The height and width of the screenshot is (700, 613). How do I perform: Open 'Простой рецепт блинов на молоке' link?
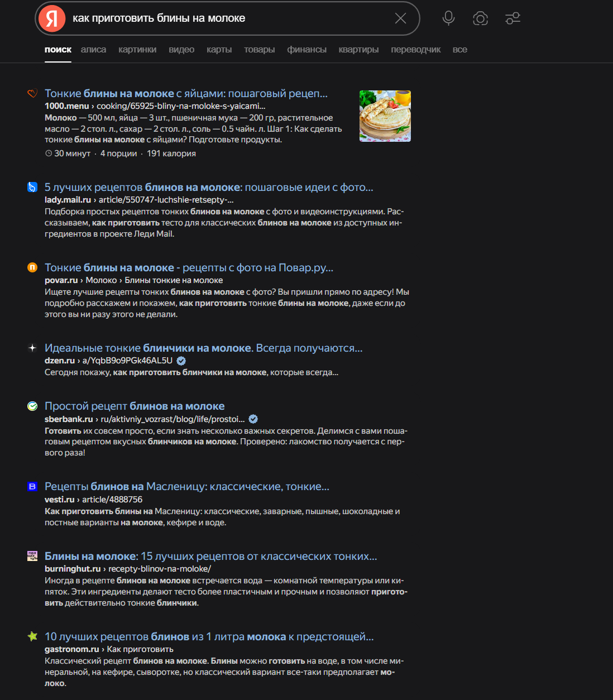click(135, 406)
